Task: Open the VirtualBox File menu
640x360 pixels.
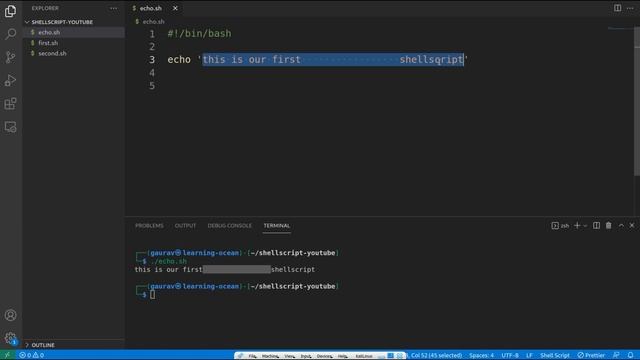Action: [252, 356]
